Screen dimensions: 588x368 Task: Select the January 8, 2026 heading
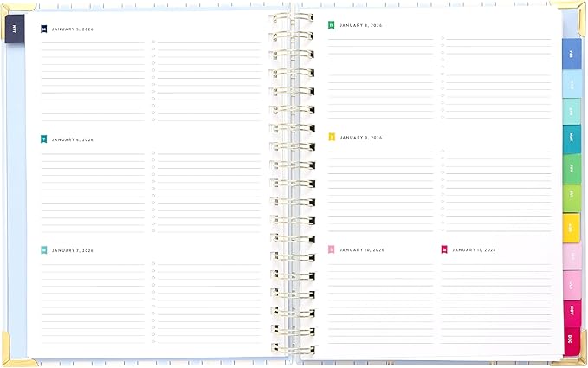click(361, 25)
